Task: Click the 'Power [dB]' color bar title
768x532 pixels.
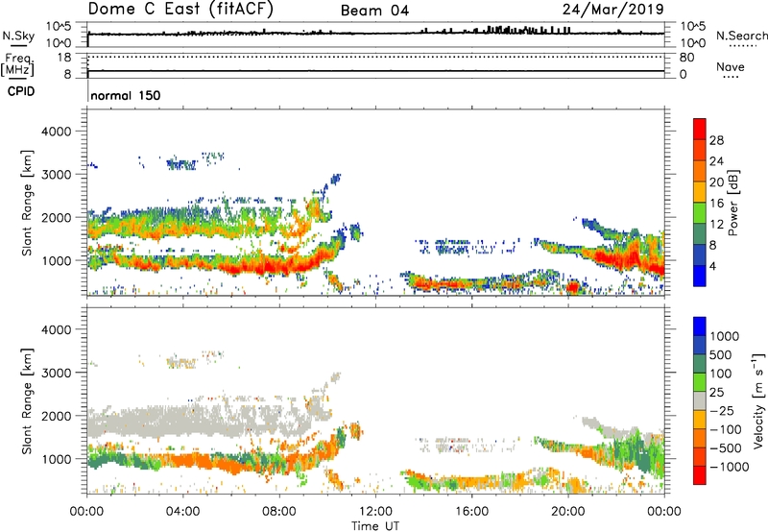Action: 733,203
